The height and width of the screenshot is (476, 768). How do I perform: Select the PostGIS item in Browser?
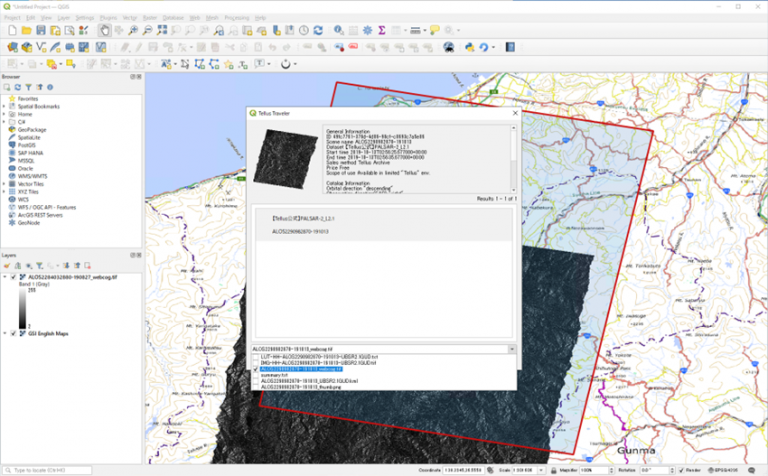26,145
